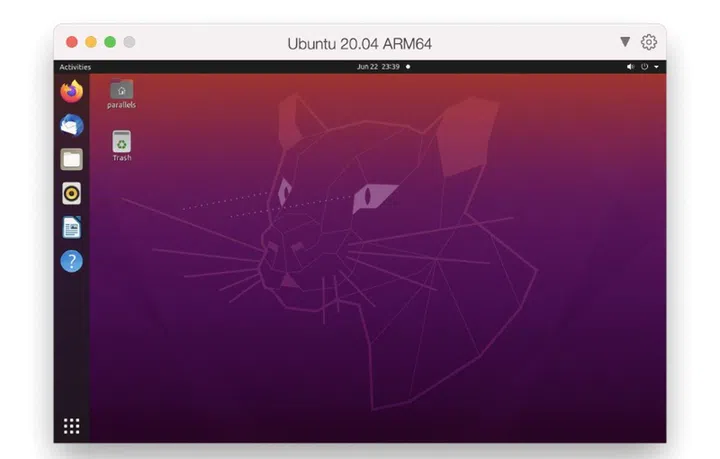
Task: Open Firefox from the Ubuntu dock
Action: pyautogui.click(x=72, y=91)
